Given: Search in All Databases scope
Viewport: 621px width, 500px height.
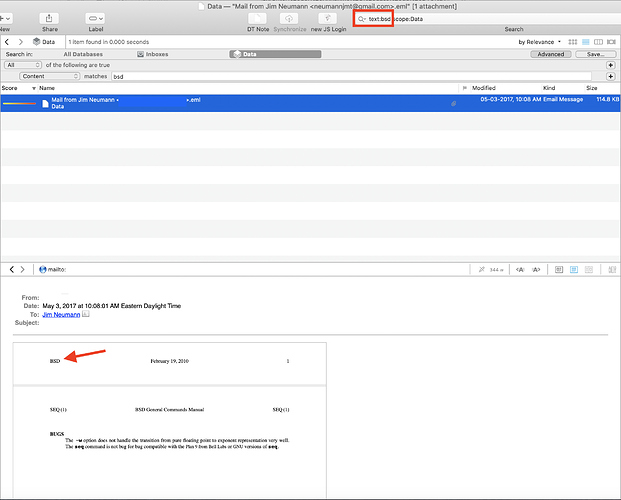Looking at the screenshot, I should coord(83,54).
